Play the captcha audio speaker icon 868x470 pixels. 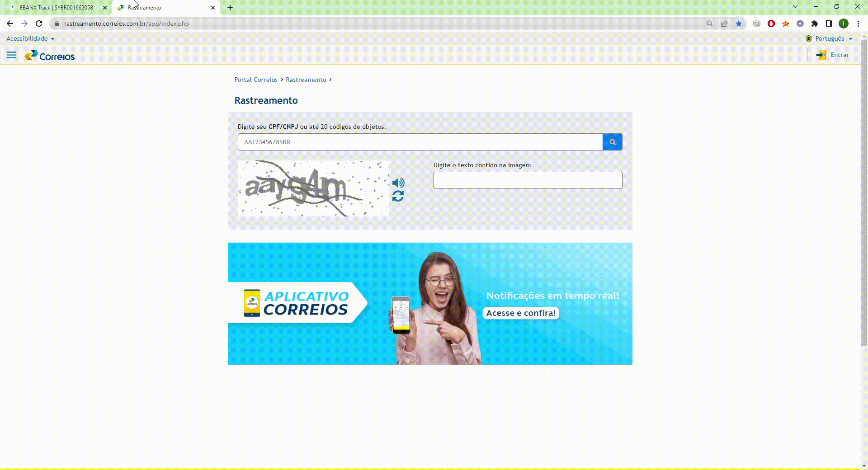[x=398, y=183]
